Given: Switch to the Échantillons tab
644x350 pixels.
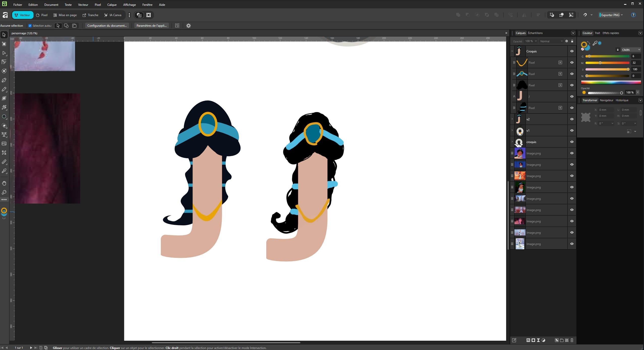Looking at the screenshot, I should pyautogui.click(x=535, y=33).
